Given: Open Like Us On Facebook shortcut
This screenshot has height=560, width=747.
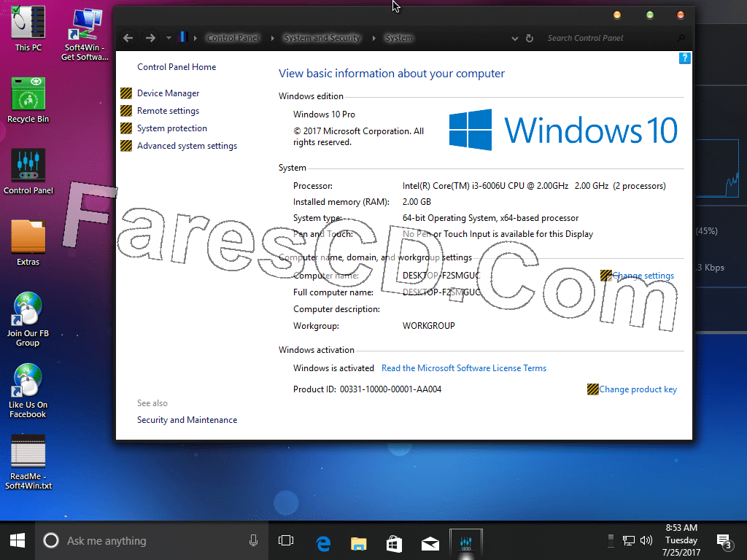Looking at the screenshot, I should pyautogui.click(x=28, y=391).
